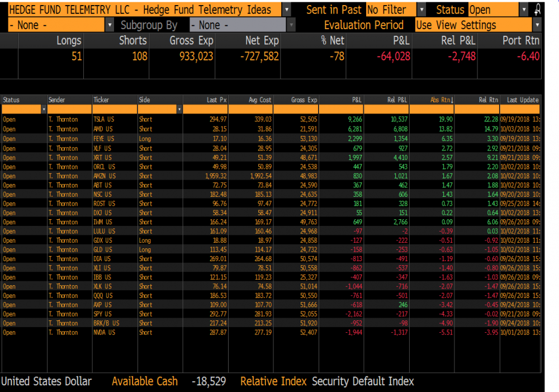The image size is (559, 392).
Task: Select the XLF US ticker
Action: (x=102, y=148)
